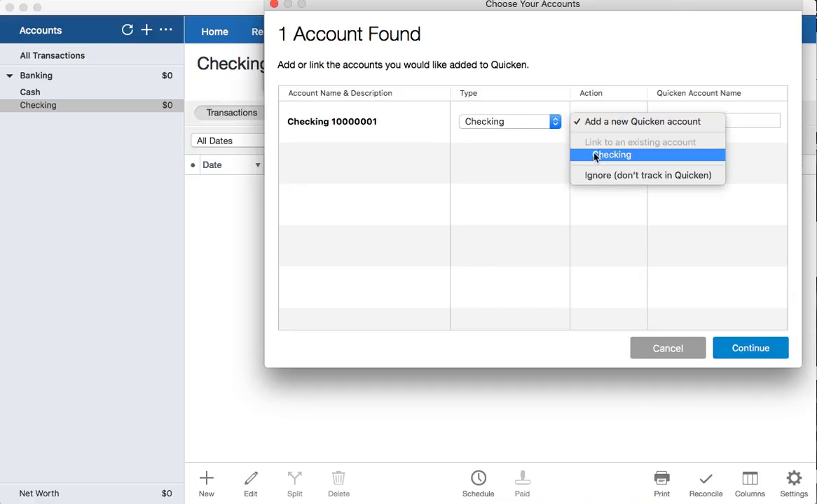
Task: Click the Quicken Account Name input field
Action: coord(753,121)
